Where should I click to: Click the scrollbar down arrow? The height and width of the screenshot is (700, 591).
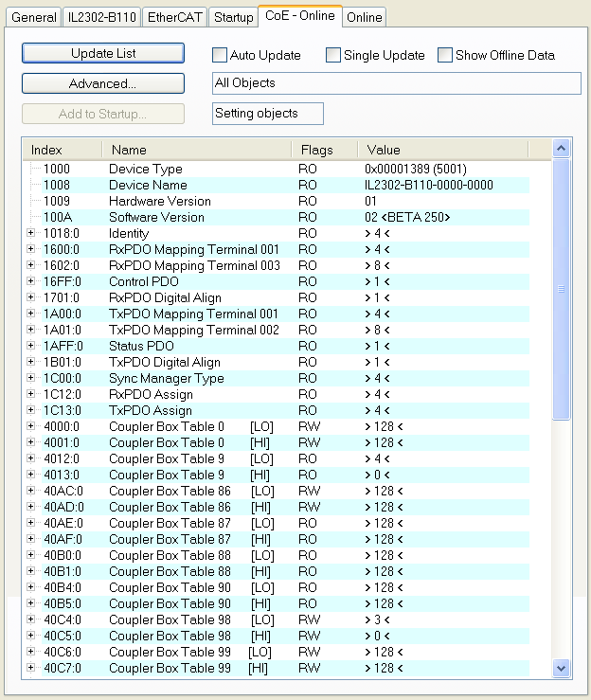click(x=561, y=668)
